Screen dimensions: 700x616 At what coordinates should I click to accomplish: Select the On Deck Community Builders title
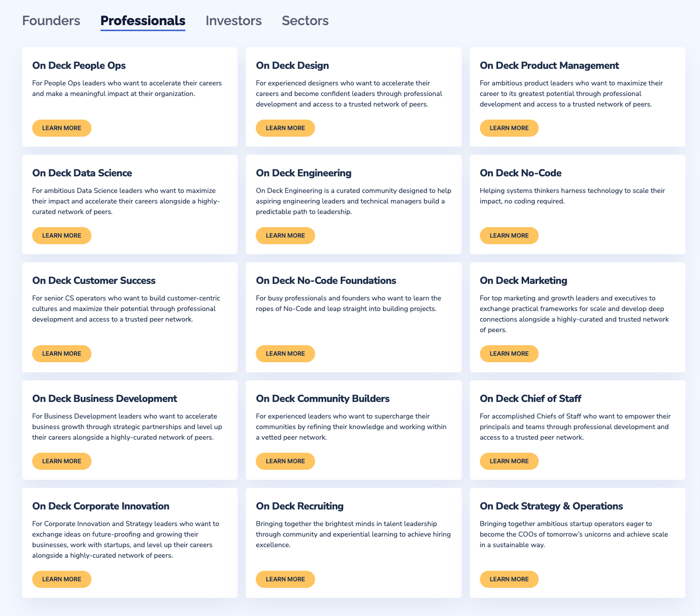pyautogui.click(x=323, y=398)
